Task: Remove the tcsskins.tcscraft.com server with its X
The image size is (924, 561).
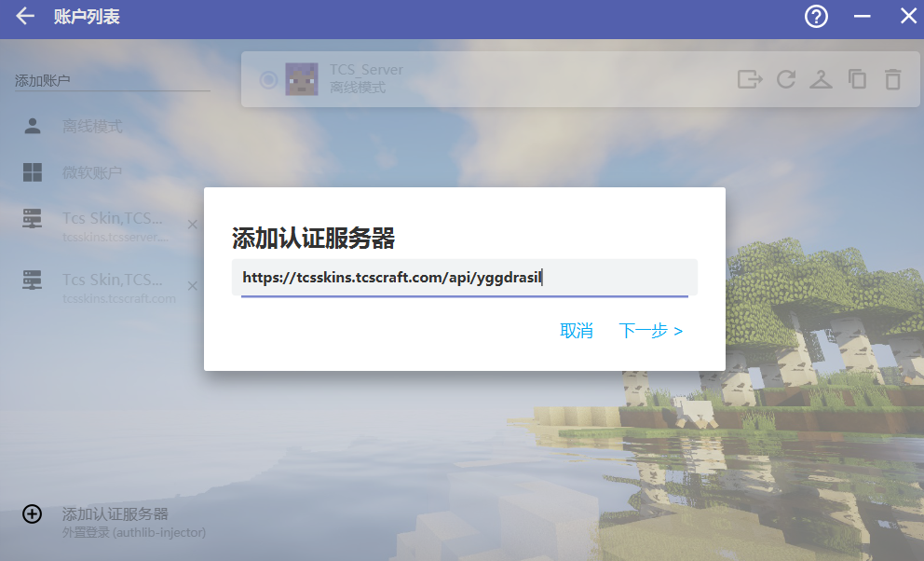Action: [193, 286]
